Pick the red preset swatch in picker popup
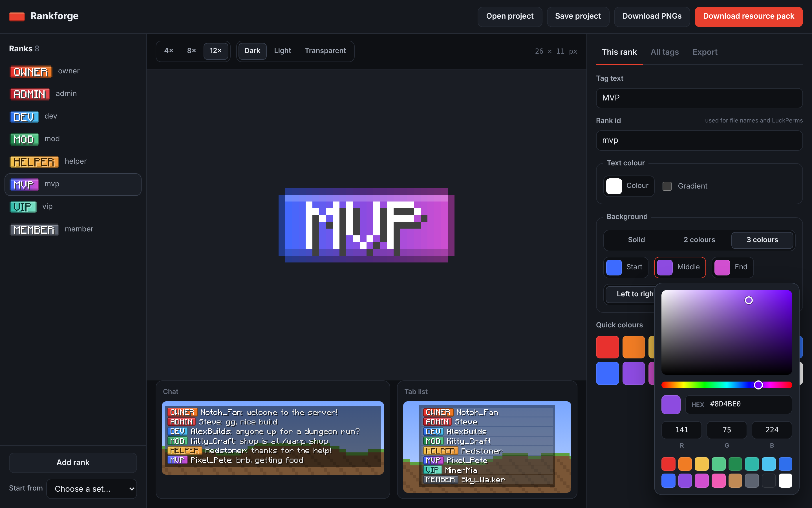Screen dimensions: 812x508 (668, 464)
